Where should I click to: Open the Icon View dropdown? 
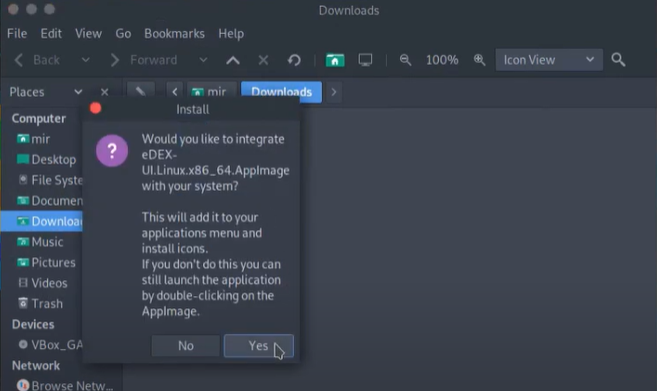549,60
